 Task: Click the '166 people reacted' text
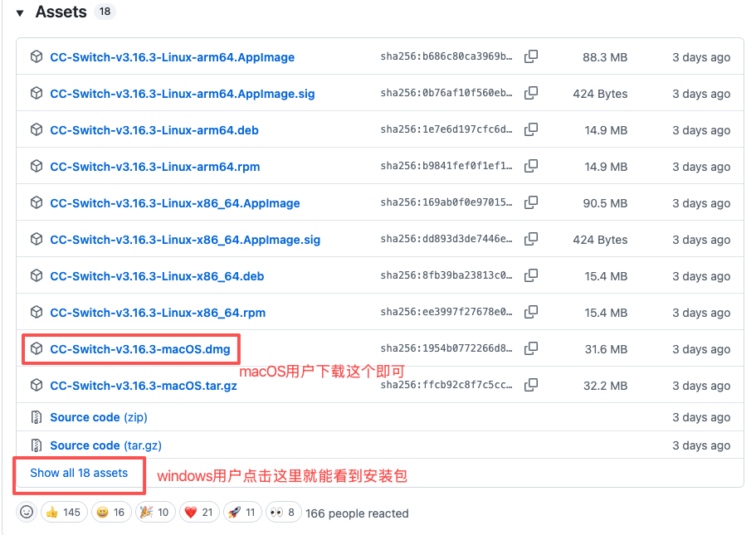(x=357, y=513)
